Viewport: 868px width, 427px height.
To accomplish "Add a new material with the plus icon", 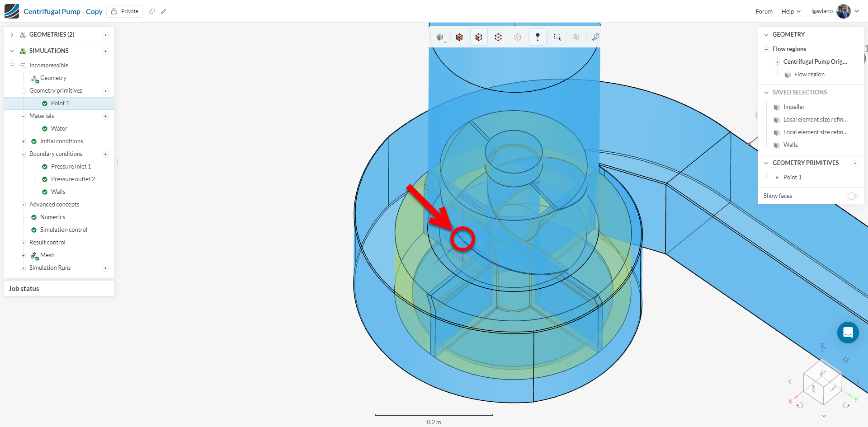I will pyautogui.click(x=105, y=116).
